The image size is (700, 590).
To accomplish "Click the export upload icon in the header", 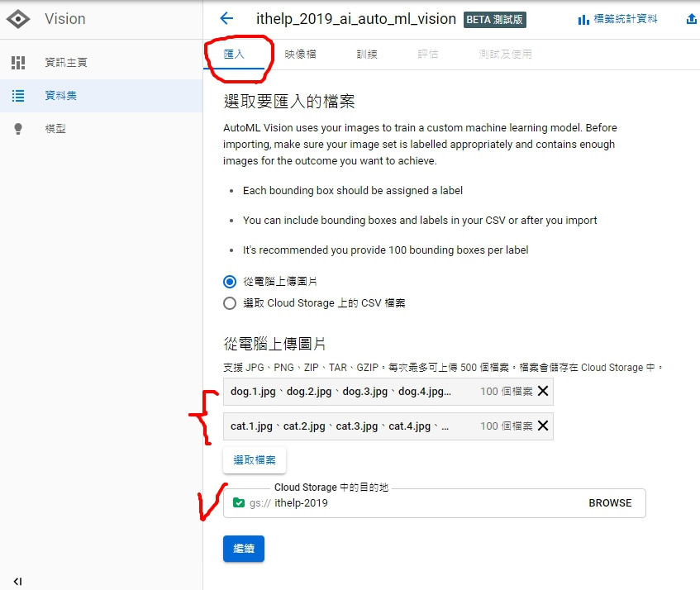I will pyautogui.click(x=692, y=19).
